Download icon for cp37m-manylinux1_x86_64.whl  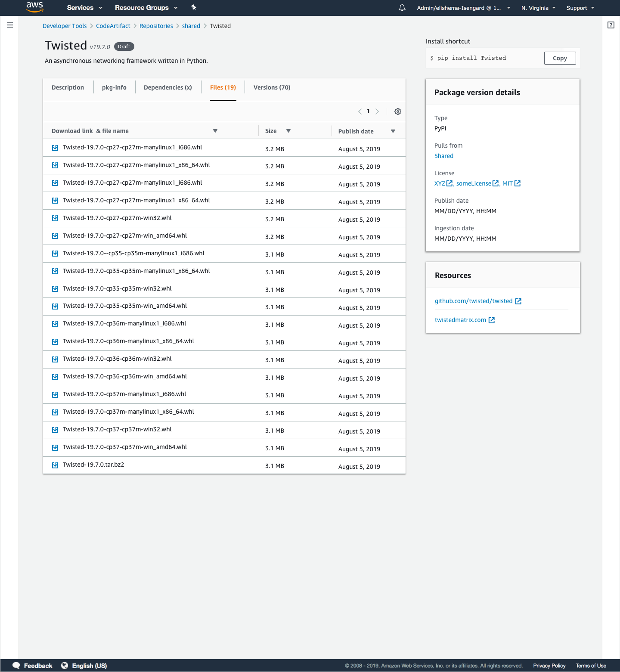coord(55,412)
